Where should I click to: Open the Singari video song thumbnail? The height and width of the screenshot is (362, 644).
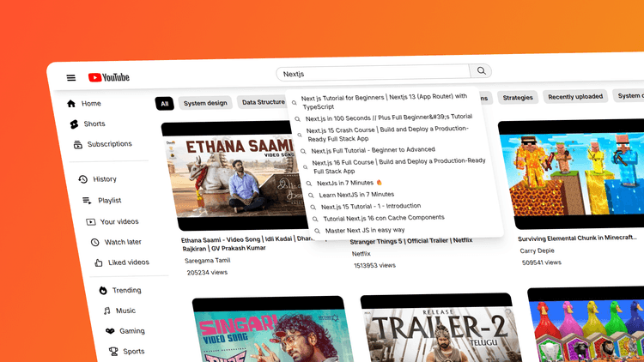tap(273, 329)
